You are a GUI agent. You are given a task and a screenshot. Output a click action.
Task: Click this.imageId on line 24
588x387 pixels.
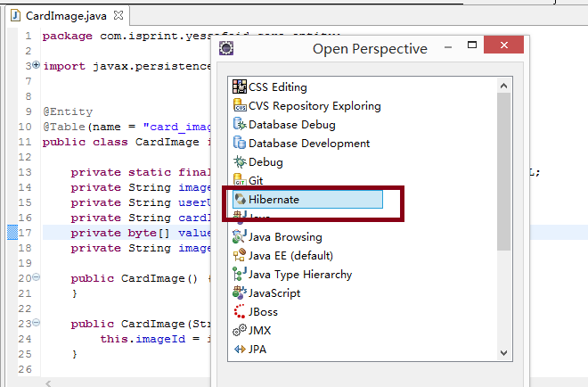point(143,339)
